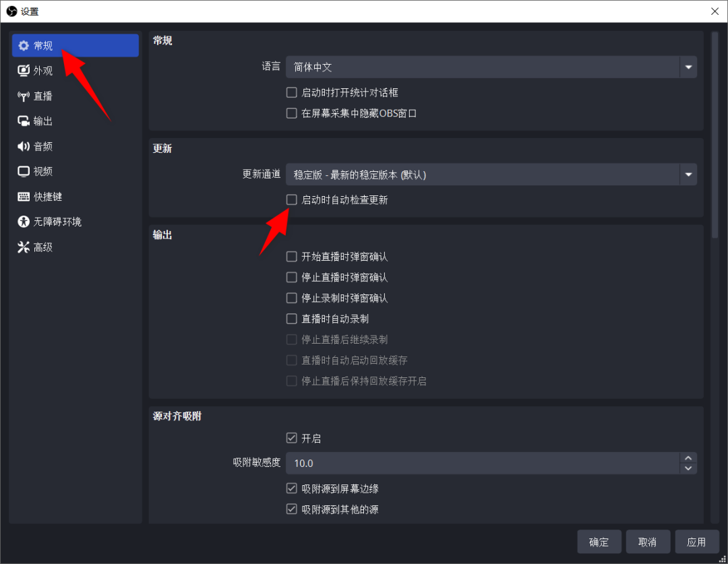Select the 视频 monitor icon
The width and height of the screenshot is (728, 564).
23,171
